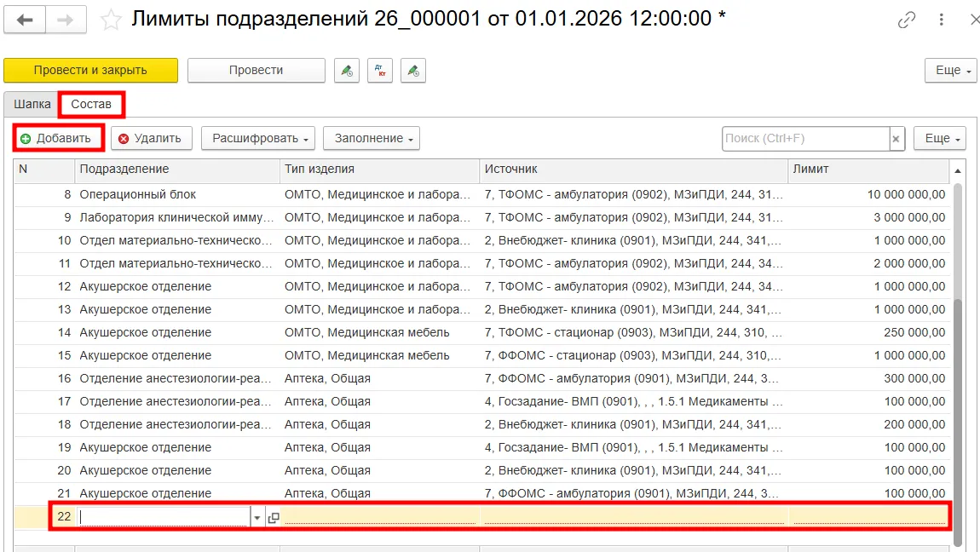
Task: Copy link to document via chain icon
Action: click(x=906, y=20)
